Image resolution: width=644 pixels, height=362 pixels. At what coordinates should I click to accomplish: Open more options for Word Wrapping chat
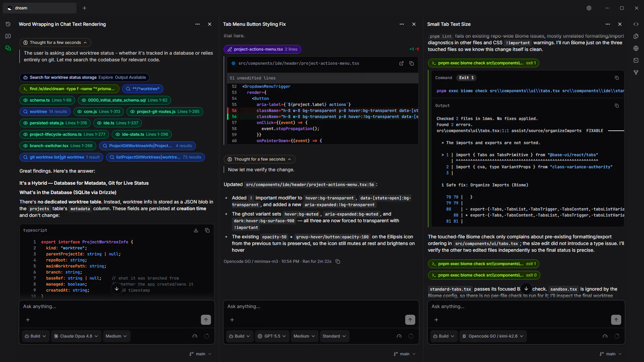point(198,24)
